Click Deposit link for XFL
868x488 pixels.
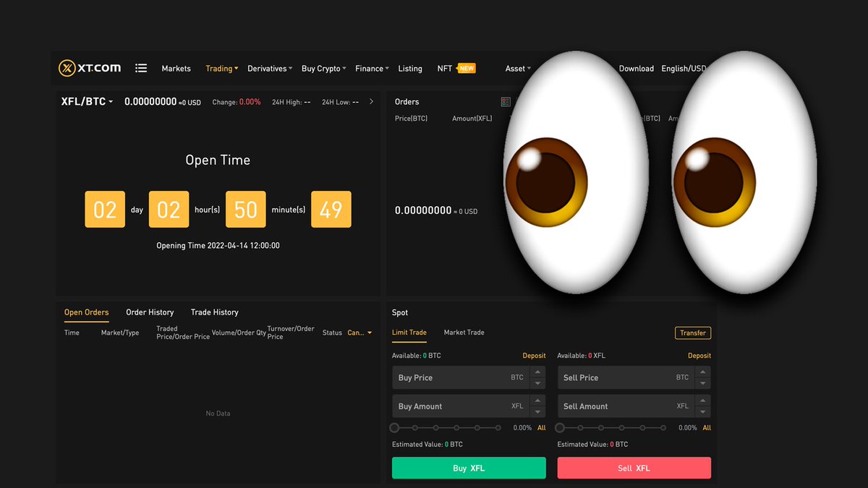point(699,356)
